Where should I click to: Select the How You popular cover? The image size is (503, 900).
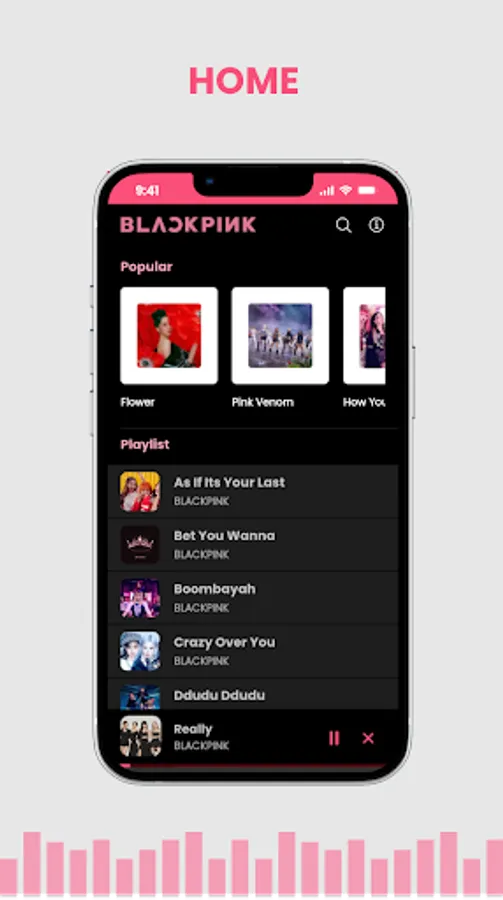coord(364,336)
